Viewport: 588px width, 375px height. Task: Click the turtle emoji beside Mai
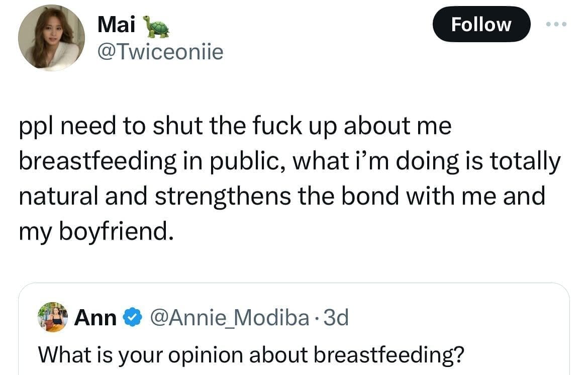pyautogui.click(x=156, y=27)
